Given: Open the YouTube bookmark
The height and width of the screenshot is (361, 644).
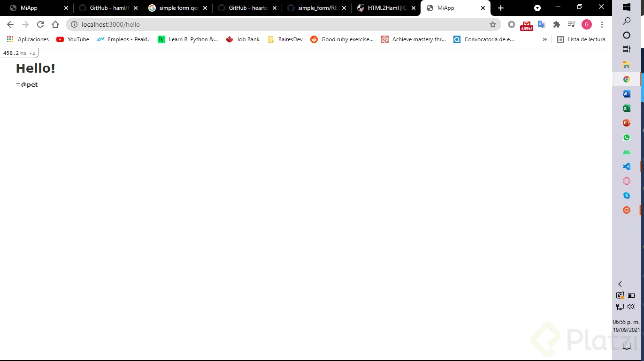Looking at the screenshot, I should tap(73, 39).
